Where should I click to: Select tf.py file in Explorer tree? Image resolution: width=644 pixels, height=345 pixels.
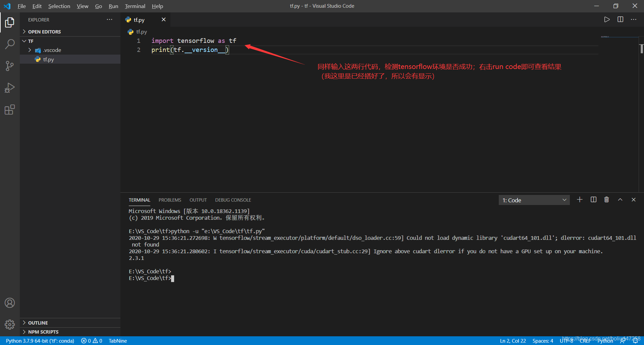pos(70,59)
